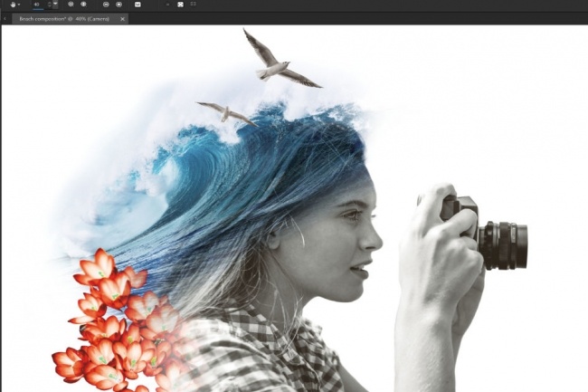The width and height of the screenshot is (588, 392).
Task: Open the zoom level dropdown list
Action: 55,5
